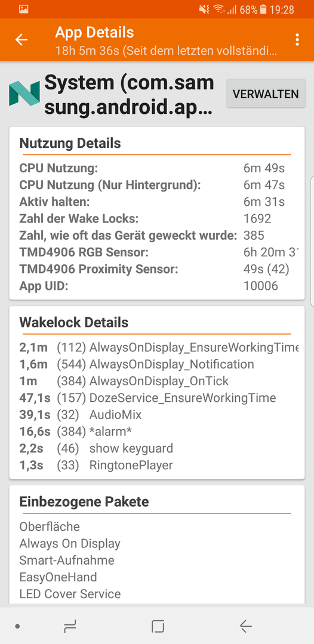This screenshot has height=644, width=314.
Task: Tap the Wi-Fi status icon
Action: click(x=218, y=9)
